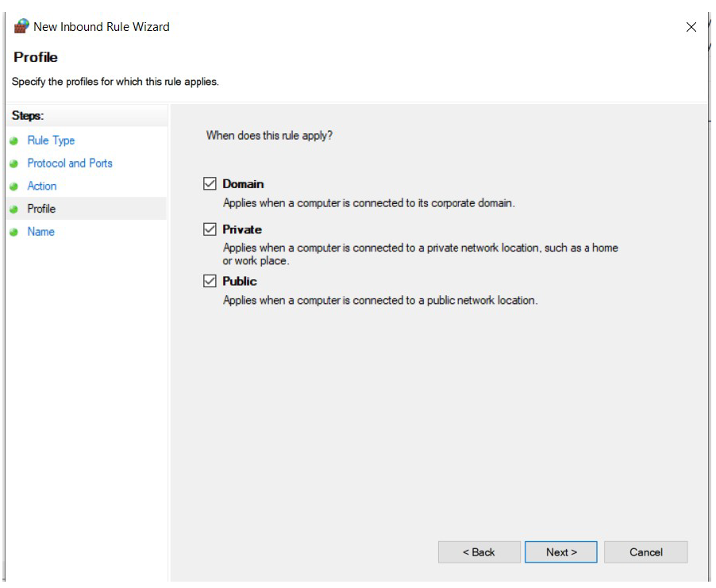Click the Steps: header label

click(28, 116)
